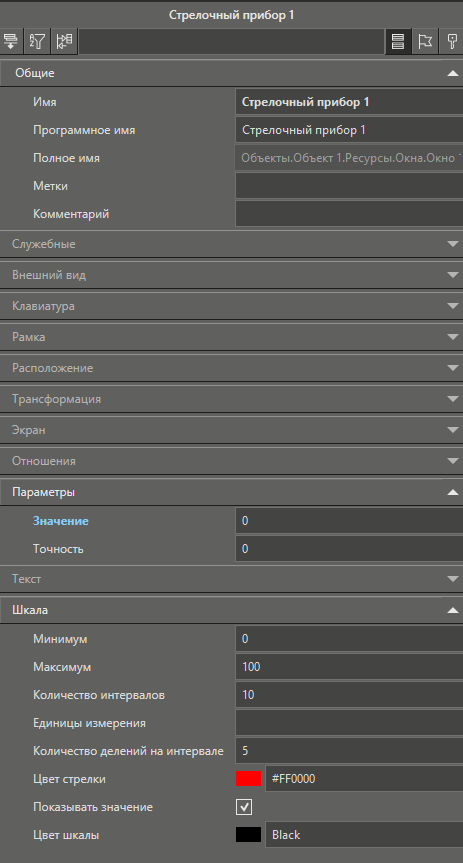
Task: Click the tree arrows toolbar icon
Action: [64, 41]
